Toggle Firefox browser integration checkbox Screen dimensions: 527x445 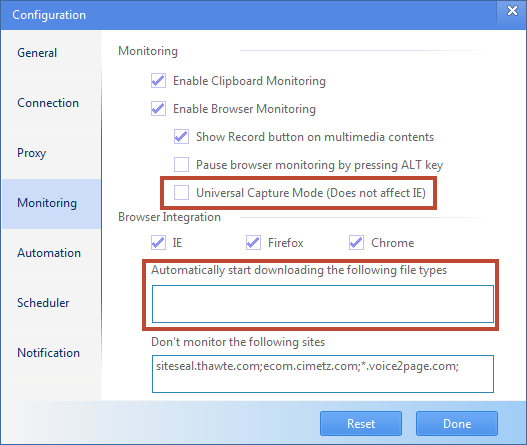tap(253, 242)
